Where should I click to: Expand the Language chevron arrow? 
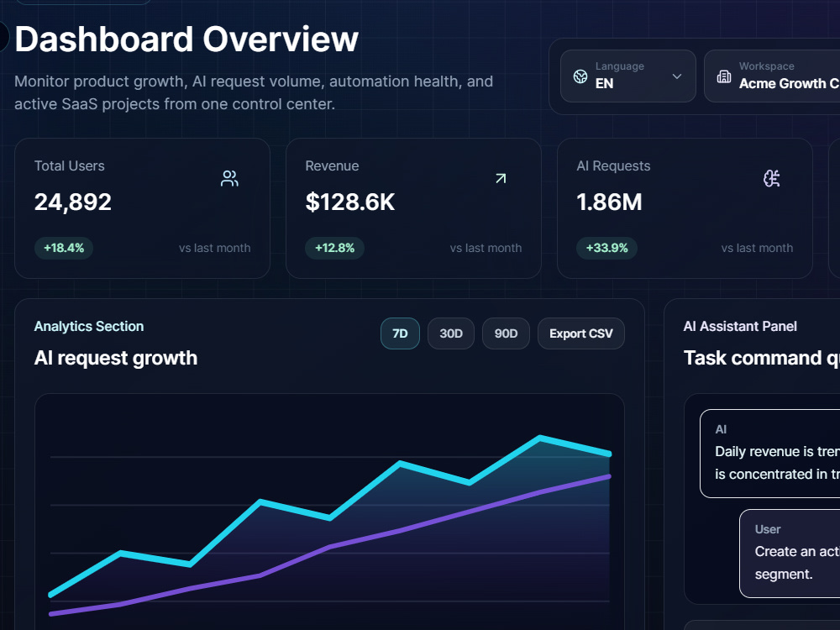[x=676, y=76]
